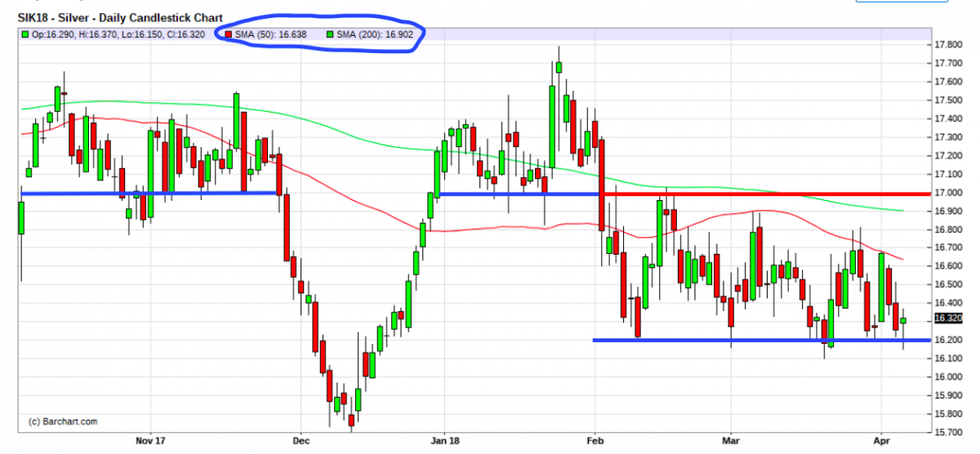Click the 16.800 price axis label
This screenshot has width=980, height=454.
pos(947,229)
